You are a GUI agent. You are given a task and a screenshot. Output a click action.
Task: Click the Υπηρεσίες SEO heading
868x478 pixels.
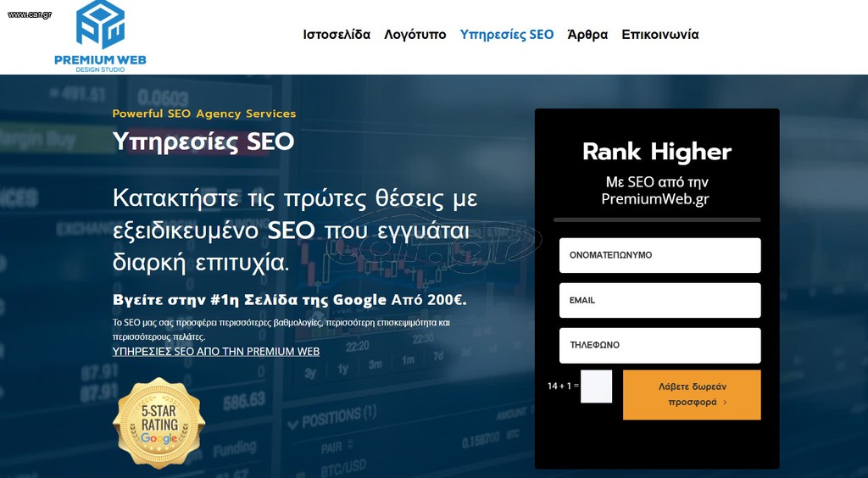coord(203,141)
